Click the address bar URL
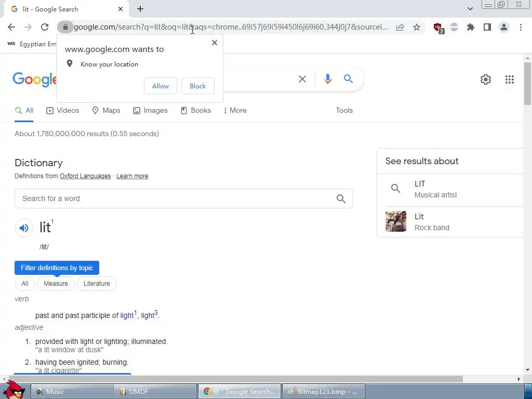This screenshot has height=399, width=532. [x=231, y=27]
